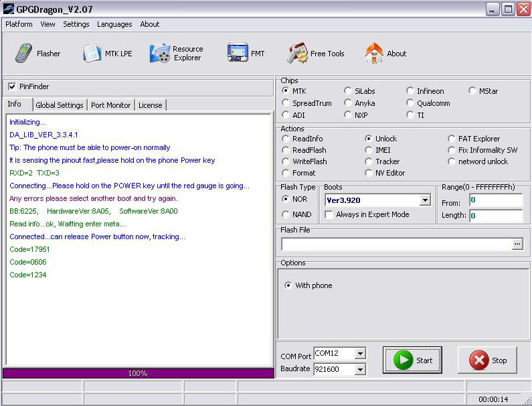Open the Settings menu

76,24
